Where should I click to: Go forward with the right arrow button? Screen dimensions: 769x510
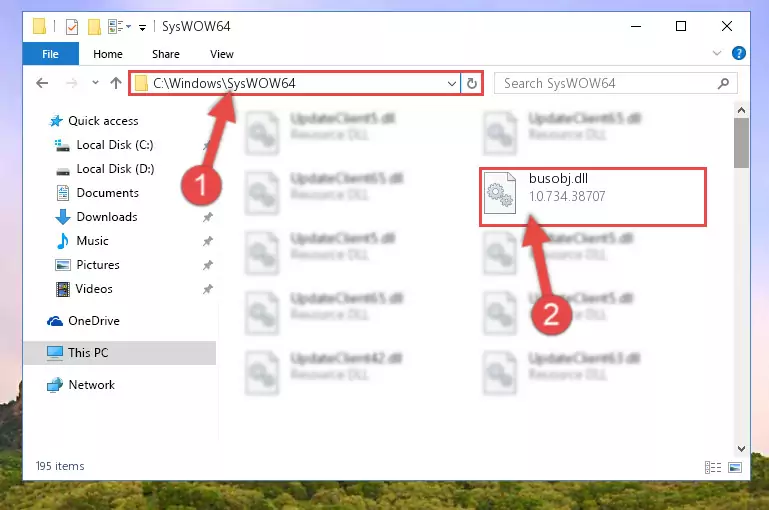pos(72,83)
